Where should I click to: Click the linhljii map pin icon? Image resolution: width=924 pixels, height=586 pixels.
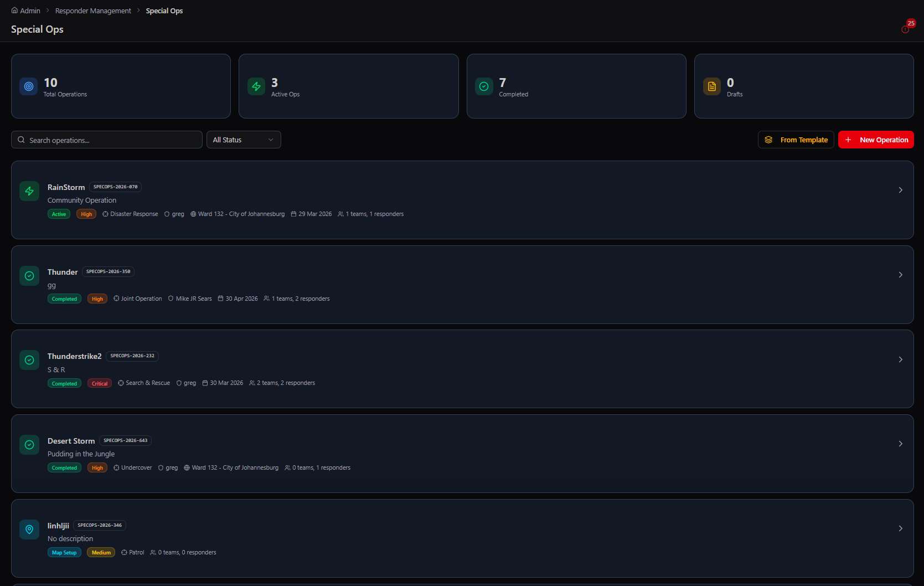tap(29, 530)
